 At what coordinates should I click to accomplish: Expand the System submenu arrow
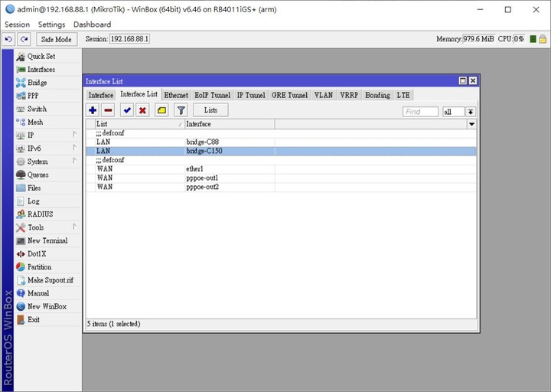click(x=74, y=161)
